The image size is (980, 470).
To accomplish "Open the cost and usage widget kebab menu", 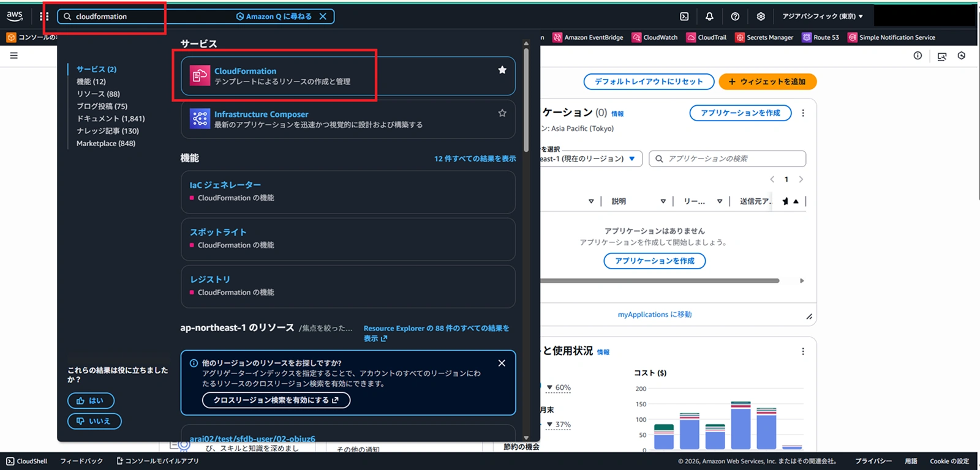I will pyautogui.click(x=803, y=352).
